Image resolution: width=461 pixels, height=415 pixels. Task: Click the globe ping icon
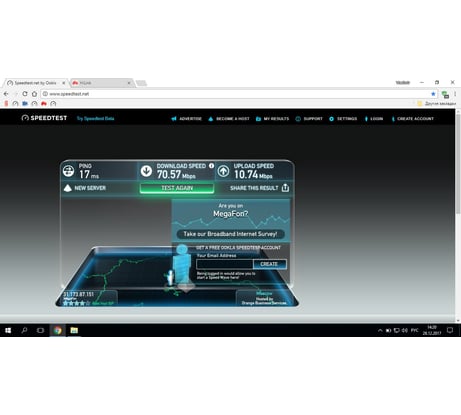click(x=68, y=171)
